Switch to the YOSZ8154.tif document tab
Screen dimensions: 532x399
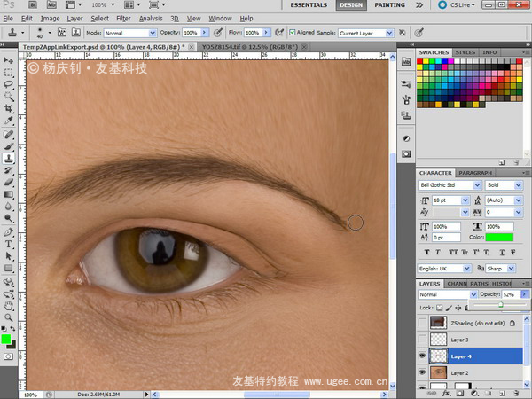(x=250, y=47)
